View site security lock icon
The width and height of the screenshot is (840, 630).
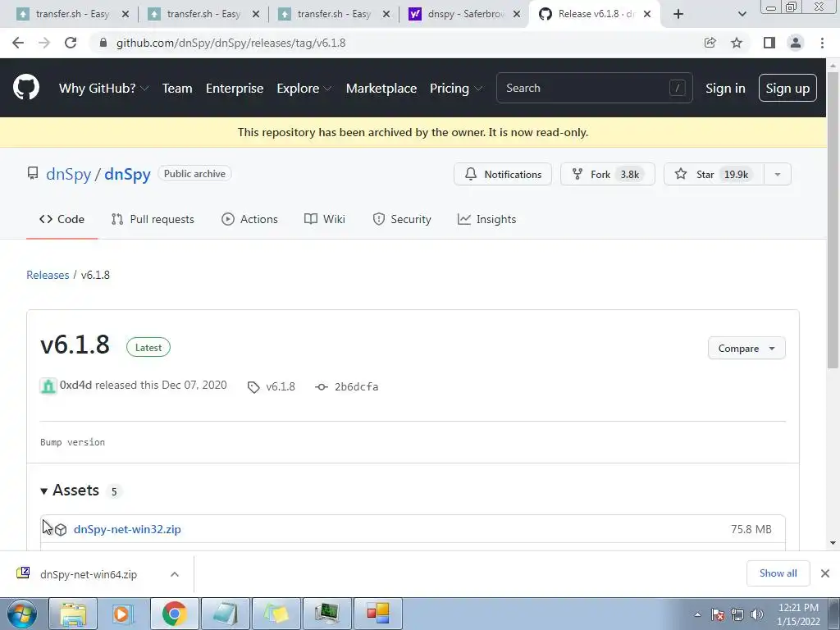103,43
